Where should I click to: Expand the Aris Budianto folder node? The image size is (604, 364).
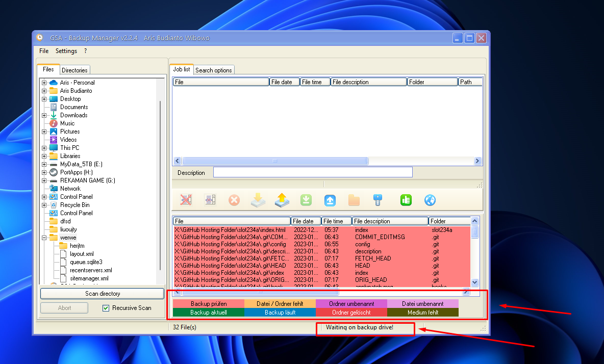tap(44, 91)
